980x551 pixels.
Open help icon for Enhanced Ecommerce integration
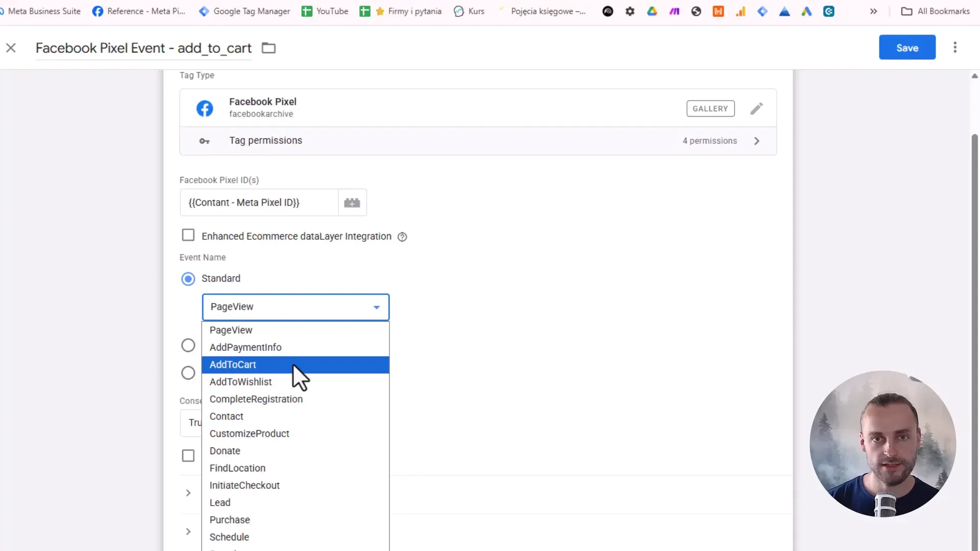(x=402, y=237)
